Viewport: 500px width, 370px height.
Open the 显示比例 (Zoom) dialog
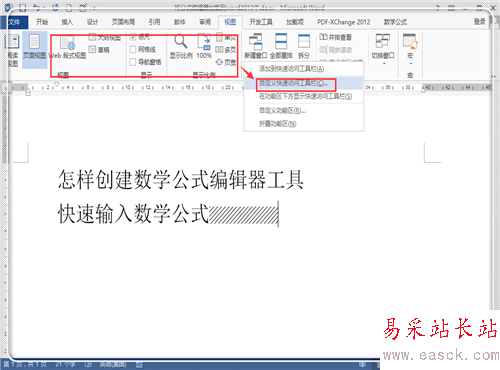click(x=181, y=47)
